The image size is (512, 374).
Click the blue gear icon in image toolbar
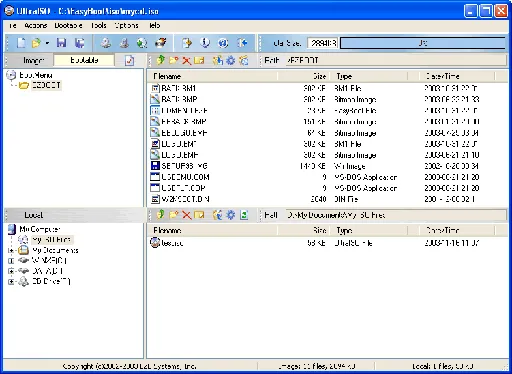[231, 60]
